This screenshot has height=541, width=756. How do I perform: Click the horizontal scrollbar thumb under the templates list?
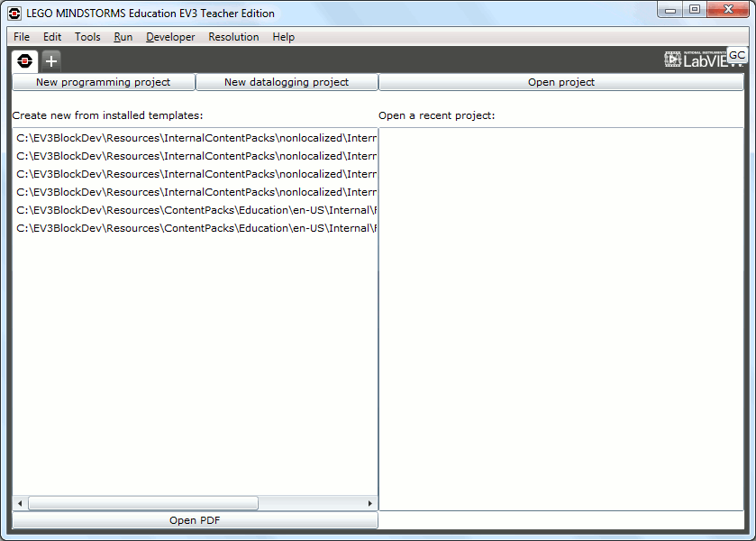(143, 503)
